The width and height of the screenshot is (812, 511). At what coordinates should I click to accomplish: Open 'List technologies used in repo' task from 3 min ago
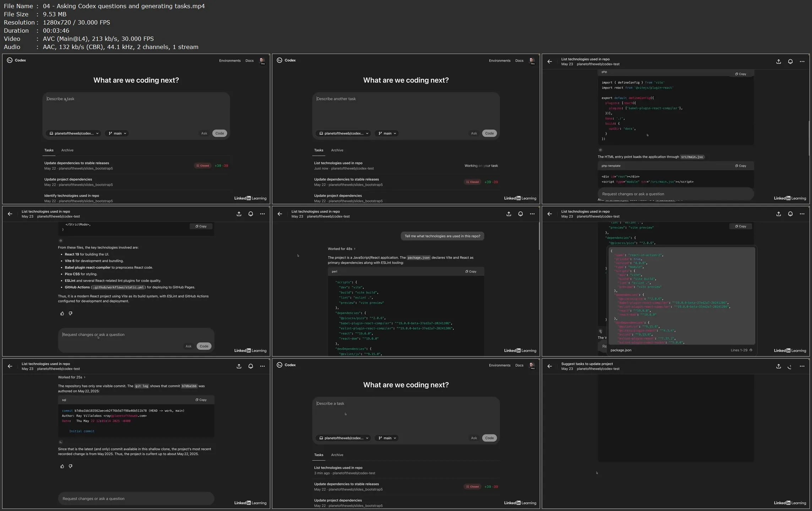click(406, 470)
